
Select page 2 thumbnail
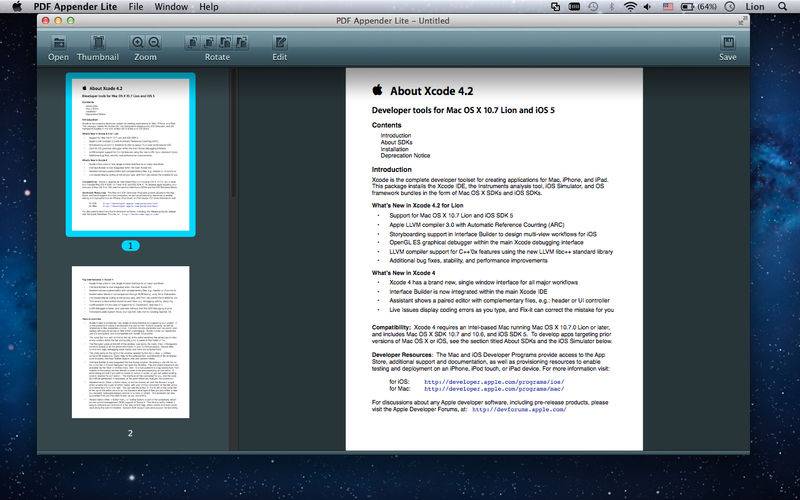[x=131, y=342]
